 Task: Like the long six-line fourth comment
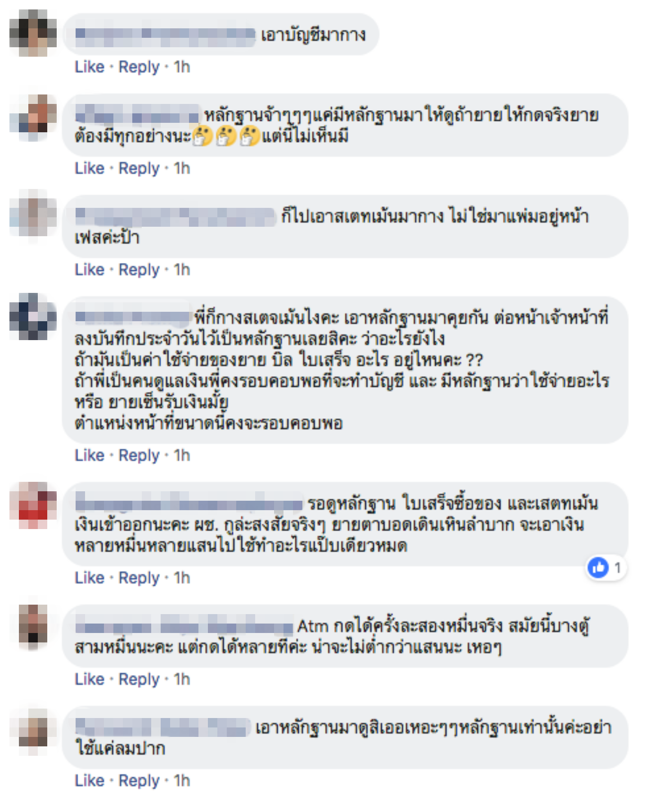click(x=89, y=455)
